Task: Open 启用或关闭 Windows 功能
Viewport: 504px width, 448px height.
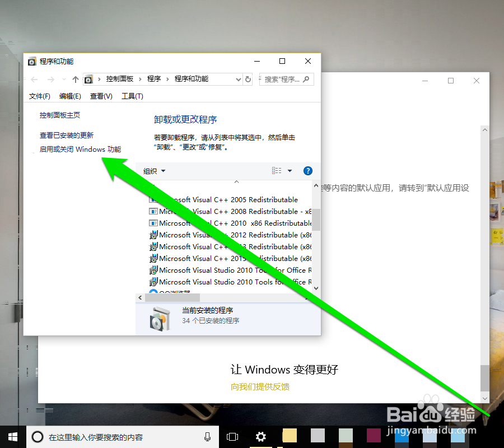Action: (80, 149)
